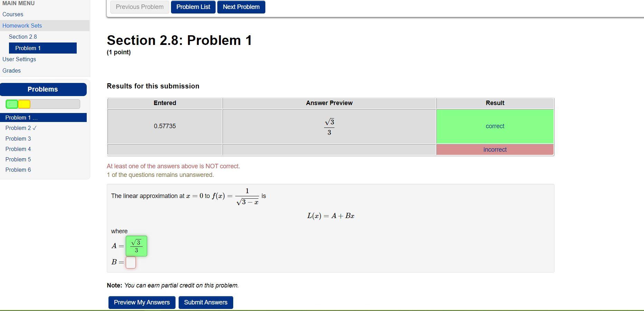
Task: Open the Homework Sets page
Action: (22, 26)
